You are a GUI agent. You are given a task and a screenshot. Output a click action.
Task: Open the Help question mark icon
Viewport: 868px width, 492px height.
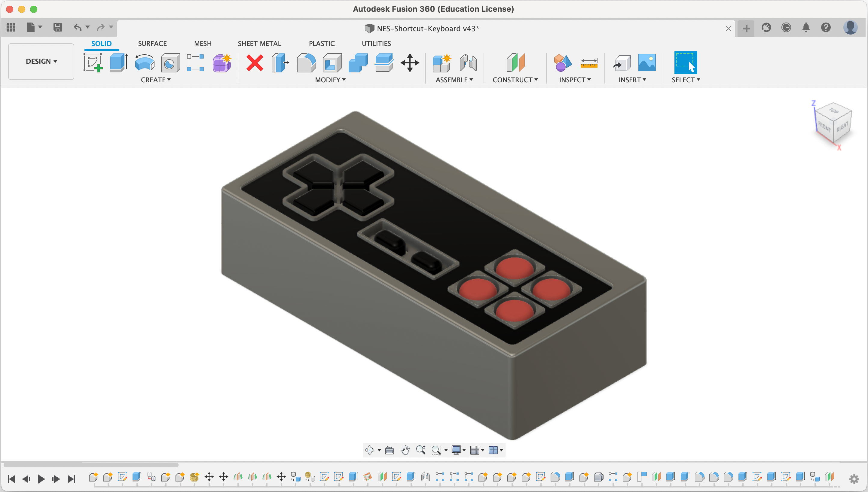click(x=826, y=27)
